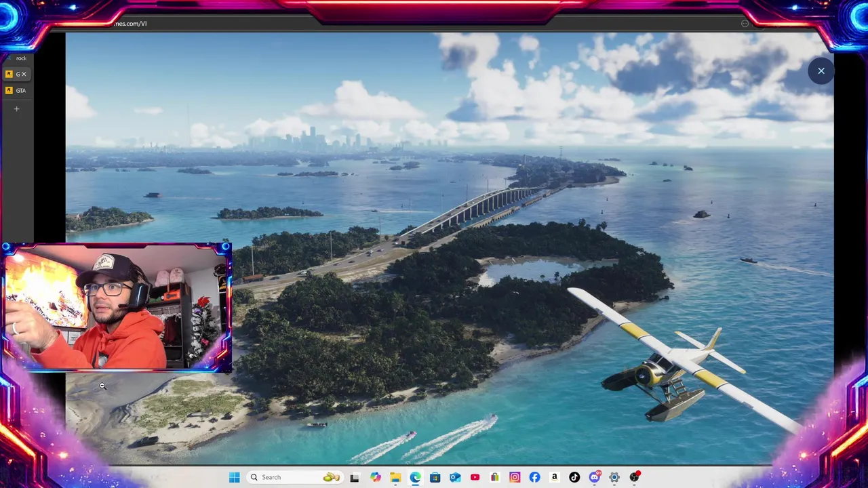Close the active G vertical tab
Screen dimensions: 868x488
[24, 74]
